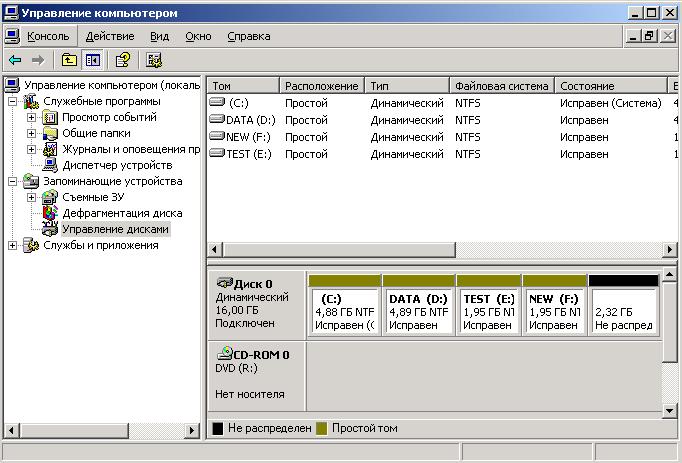
Task: Select the 2,32 ГБ unallocated space block
Action: pyautogui.click(x=623, y=305)
